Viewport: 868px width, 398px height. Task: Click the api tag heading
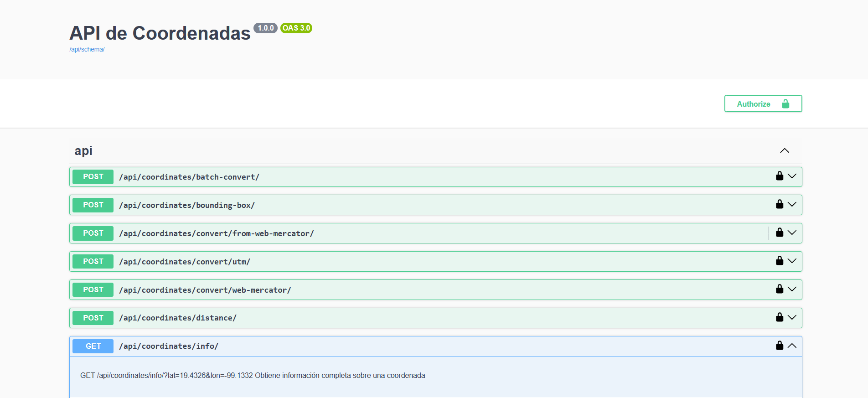(x=83, y=151)
